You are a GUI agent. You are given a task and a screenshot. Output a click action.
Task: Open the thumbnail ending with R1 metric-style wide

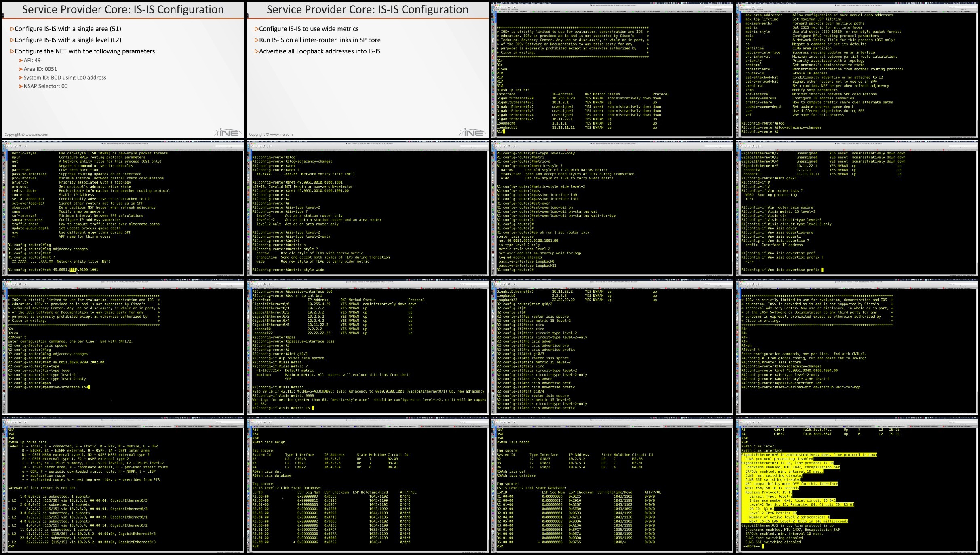pyautogui.click(x=368, y=208)
